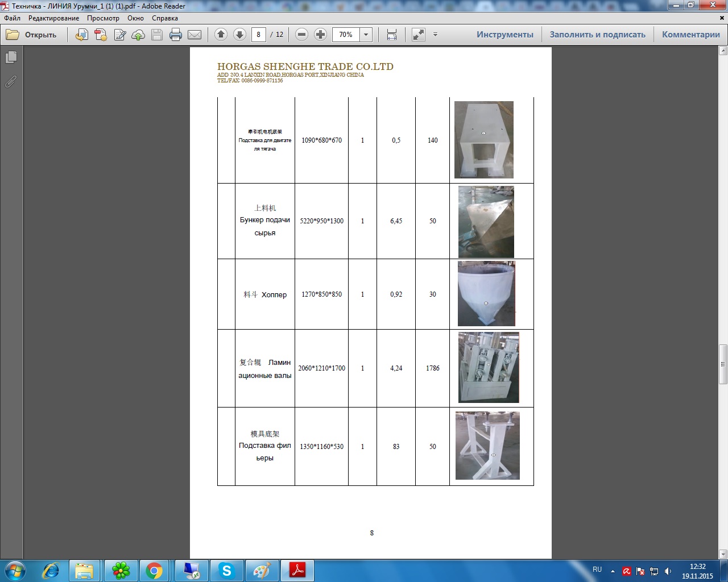Image resolution: width=728 pixels, height=582 pixels.
Task: Open the Windows Start menu
Action: click(x=15, y=570)
